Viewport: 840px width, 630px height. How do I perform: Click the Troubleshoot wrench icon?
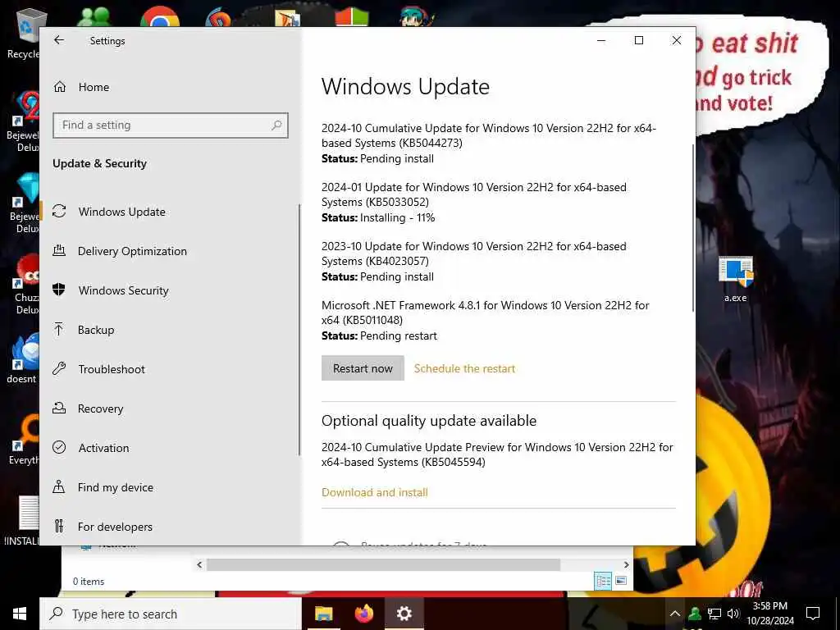[59, 368]
